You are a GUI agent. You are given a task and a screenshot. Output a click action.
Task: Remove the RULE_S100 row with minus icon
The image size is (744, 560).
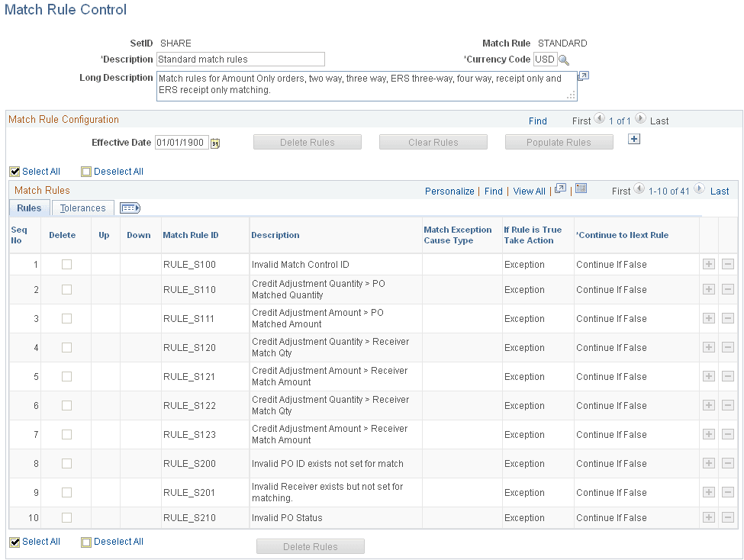pyautogui.click(x=728, y=264)
